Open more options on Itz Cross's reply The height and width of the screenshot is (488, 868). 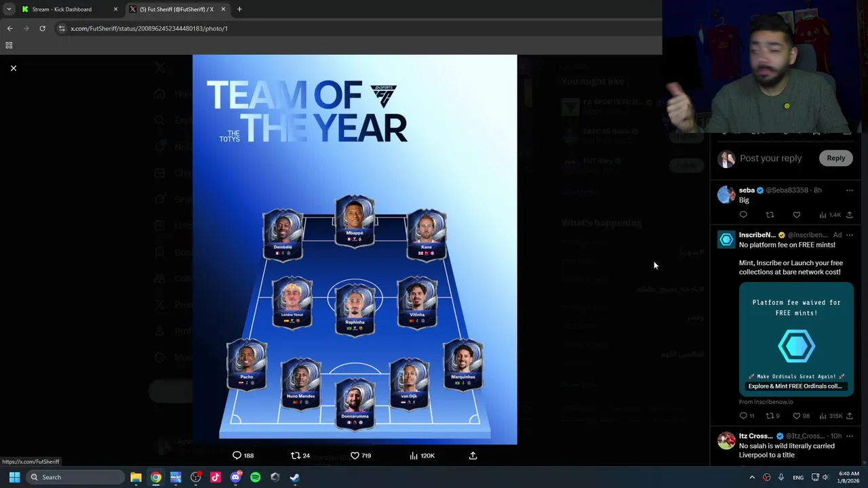coord(849,436)
